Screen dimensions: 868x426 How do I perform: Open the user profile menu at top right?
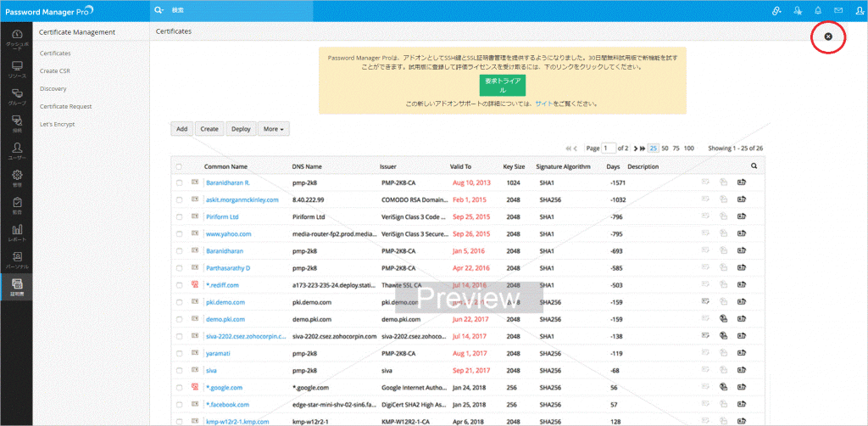860,11
